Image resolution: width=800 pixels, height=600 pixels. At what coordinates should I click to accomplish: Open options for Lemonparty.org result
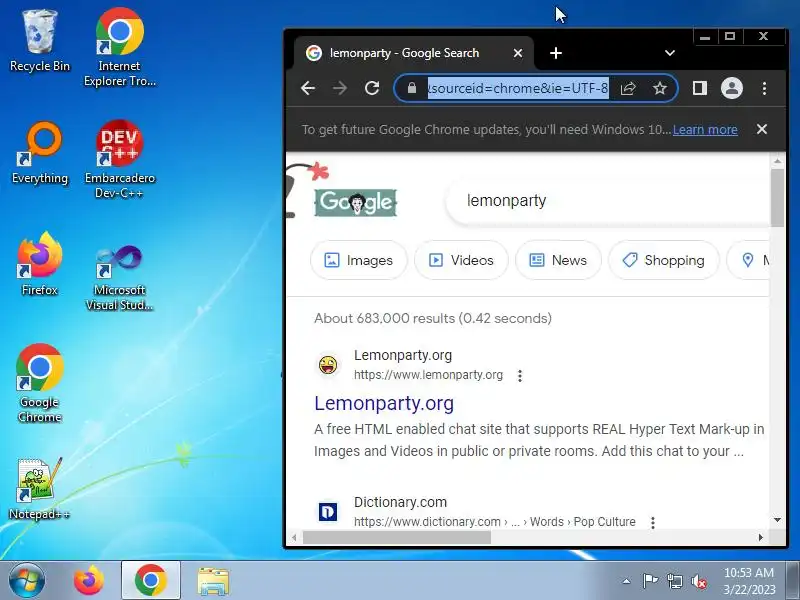(x=520, y=376)
